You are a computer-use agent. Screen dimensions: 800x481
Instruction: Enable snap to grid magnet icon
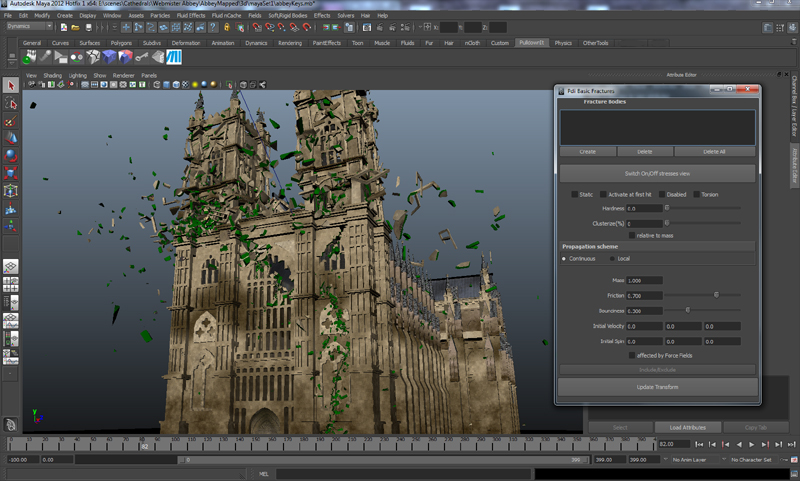coord(257,27)
